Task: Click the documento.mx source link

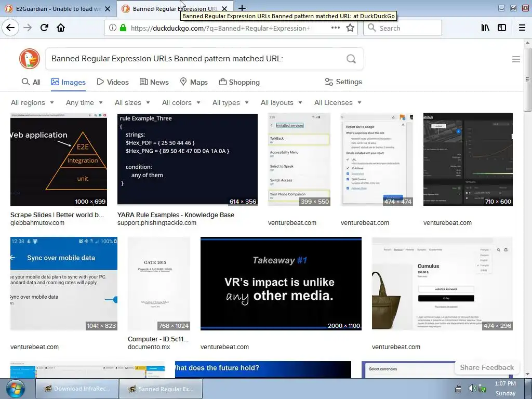Action: [x=149, y=347]
